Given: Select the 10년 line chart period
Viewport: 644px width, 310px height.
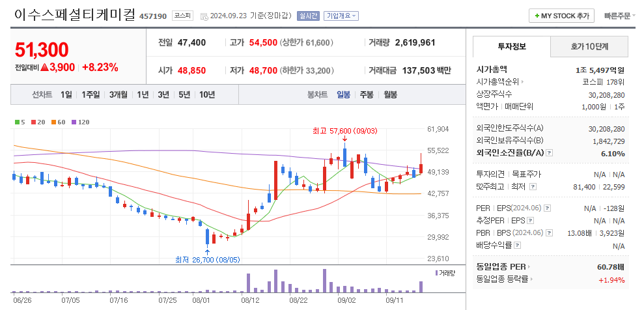Looking at the screenshot, I should pos(207,95).
